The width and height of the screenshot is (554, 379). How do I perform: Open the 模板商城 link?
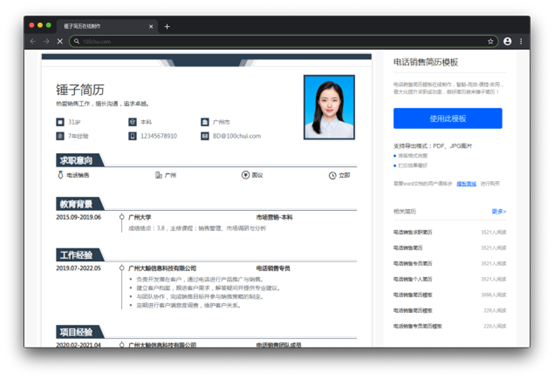coord(466,184)
